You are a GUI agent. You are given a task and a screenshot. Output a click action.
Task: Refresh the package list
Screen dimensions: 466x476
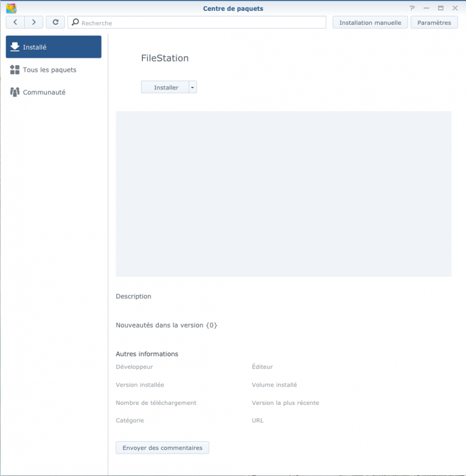pyautogui.click(x=55, y=22)
